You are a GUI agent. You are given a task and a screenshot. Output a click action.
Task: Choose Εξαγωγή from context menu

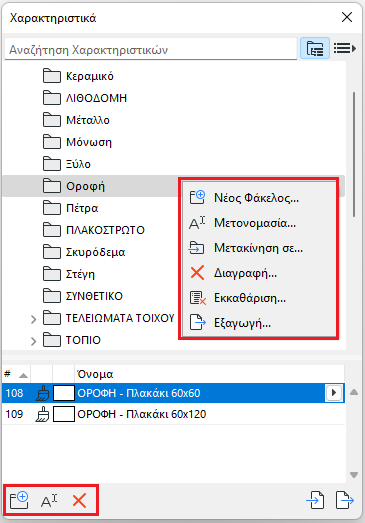point(259,323)
